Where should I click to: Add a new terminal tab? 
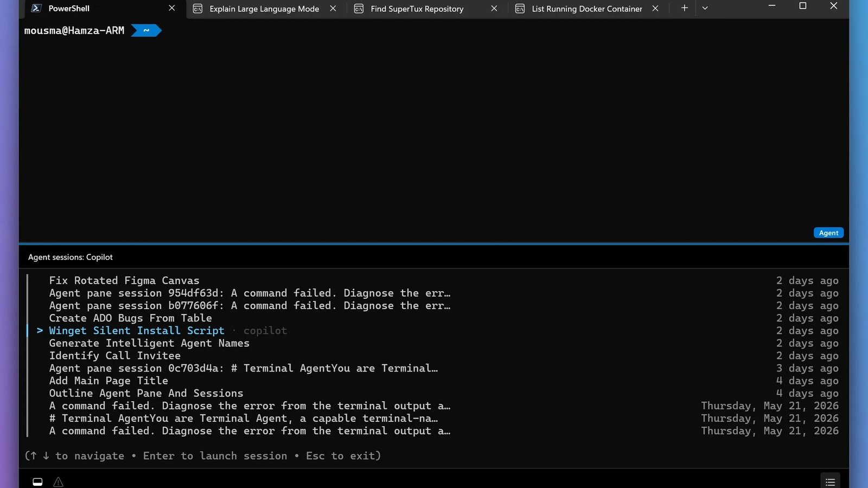click(x=685, y=8)
